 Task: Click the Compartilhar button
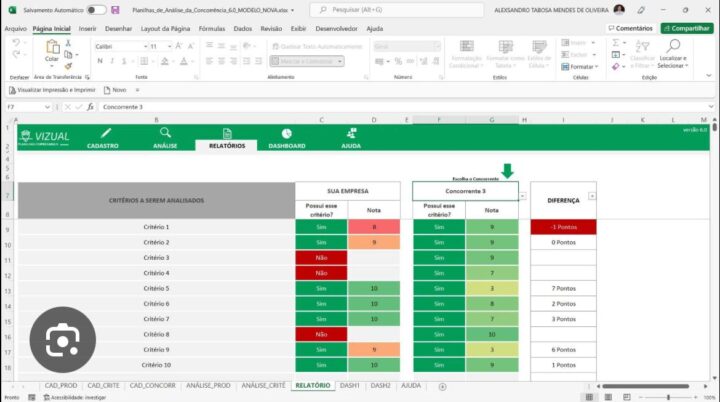coord(687,29)
